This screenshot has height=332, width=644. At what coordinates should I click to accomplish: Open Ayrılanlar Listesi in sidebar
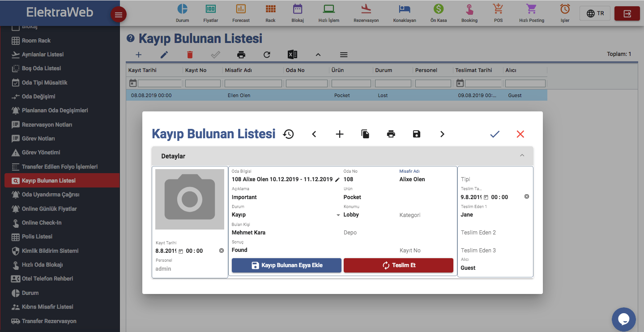pyautogui.click(x=43, y=54)
